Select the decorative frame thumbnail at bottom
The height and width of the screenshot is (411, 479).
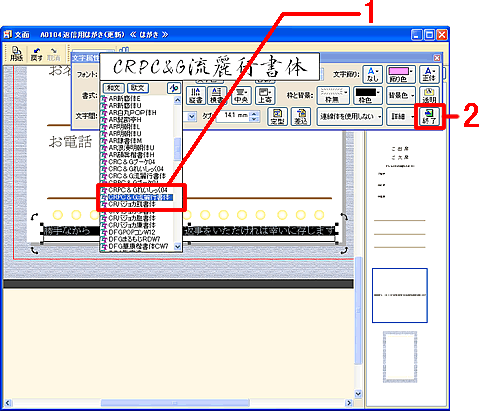tap(400, 357)
